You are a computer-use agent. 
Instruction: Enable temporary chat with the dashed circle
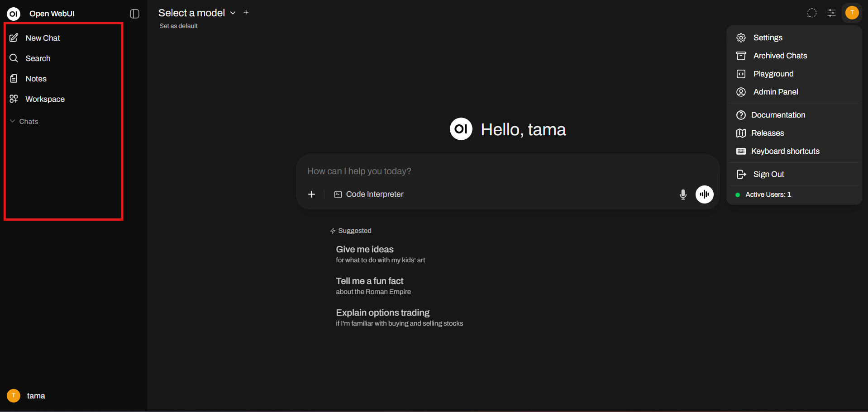[811, 13]
